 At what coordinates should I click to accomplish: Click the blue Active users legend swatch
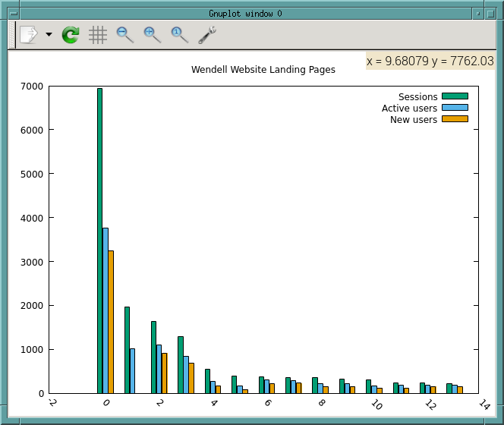(x=455, y=108)
